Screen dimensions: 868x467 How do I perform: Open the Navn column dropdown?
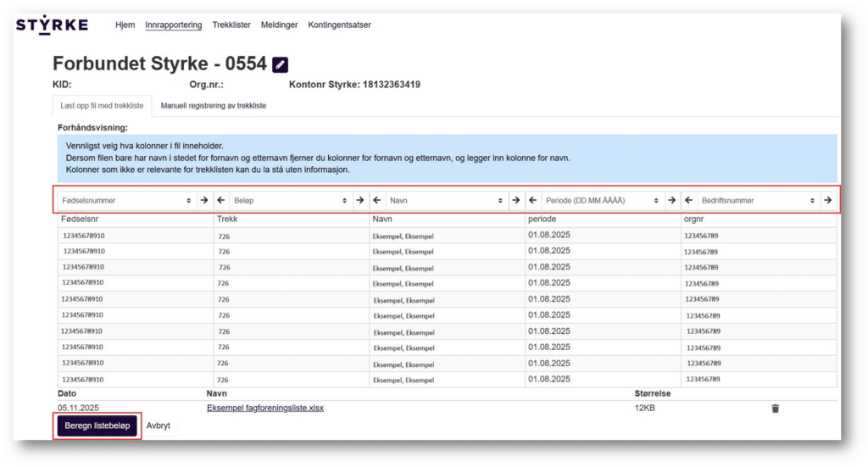[445, 201]
